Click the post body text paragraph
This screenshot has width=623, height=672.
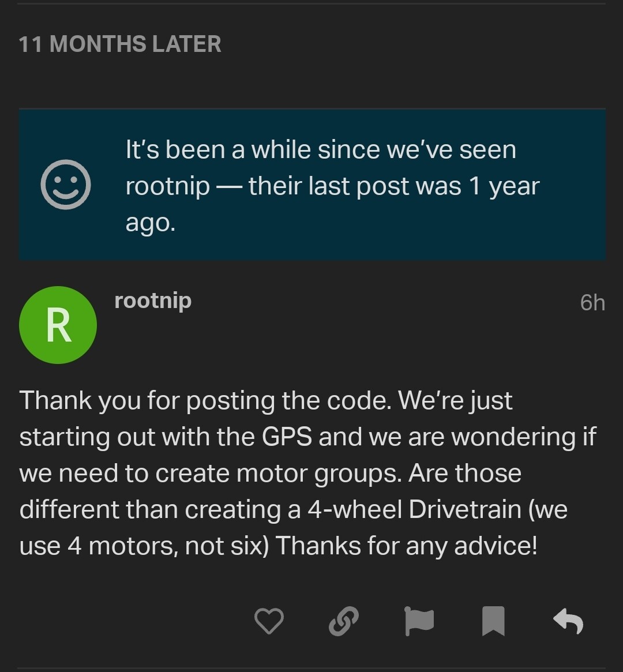tap(307, 473)
